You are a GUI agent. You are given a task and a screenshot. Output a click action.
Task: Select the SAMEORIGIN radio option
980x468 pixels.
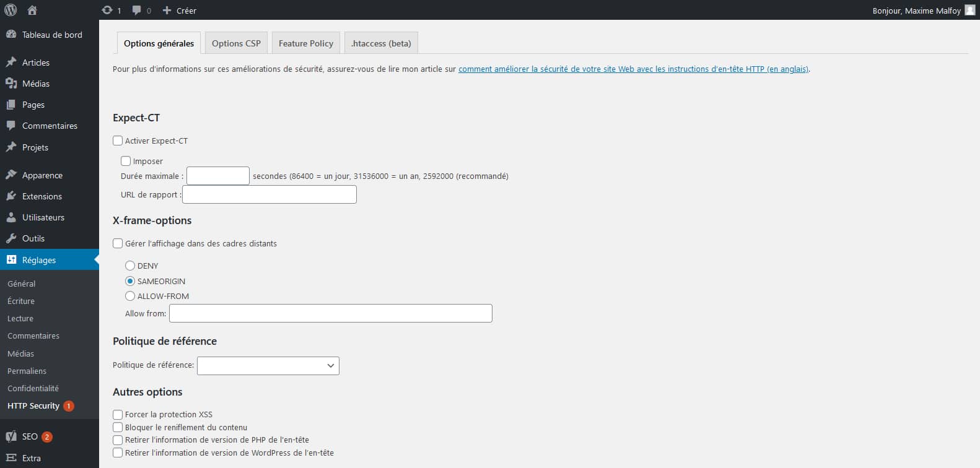[x=130, y=281]
